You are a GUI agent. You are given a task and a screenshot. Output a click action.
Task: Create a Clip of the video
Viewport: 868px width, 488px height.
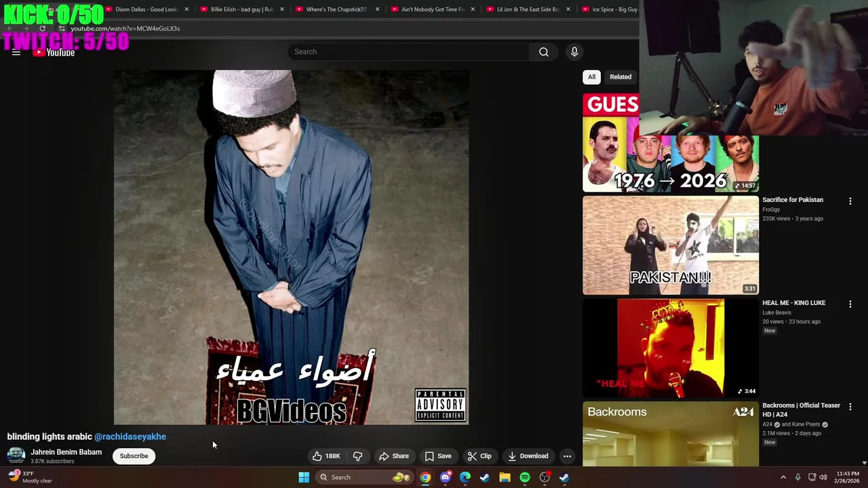(479, 456)
